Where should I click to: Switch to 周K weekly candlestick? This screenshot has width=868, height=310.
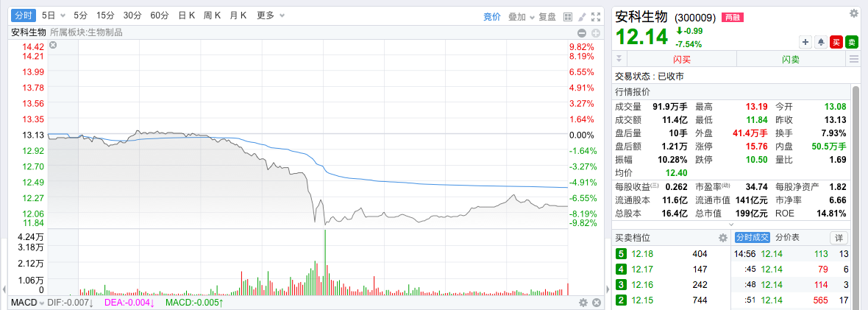point(213,15)
